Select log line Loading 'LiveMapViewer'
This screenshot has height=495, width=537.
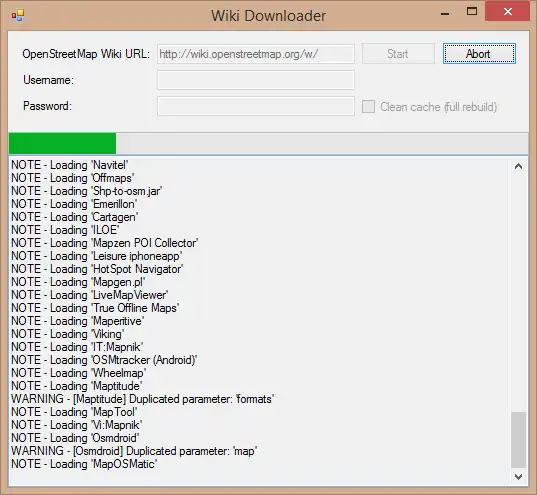pos(90,295)
